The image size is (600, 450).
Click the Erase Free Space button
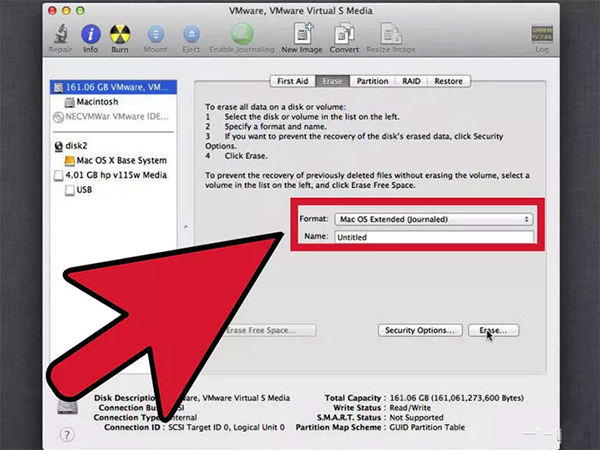click(269, 330)
